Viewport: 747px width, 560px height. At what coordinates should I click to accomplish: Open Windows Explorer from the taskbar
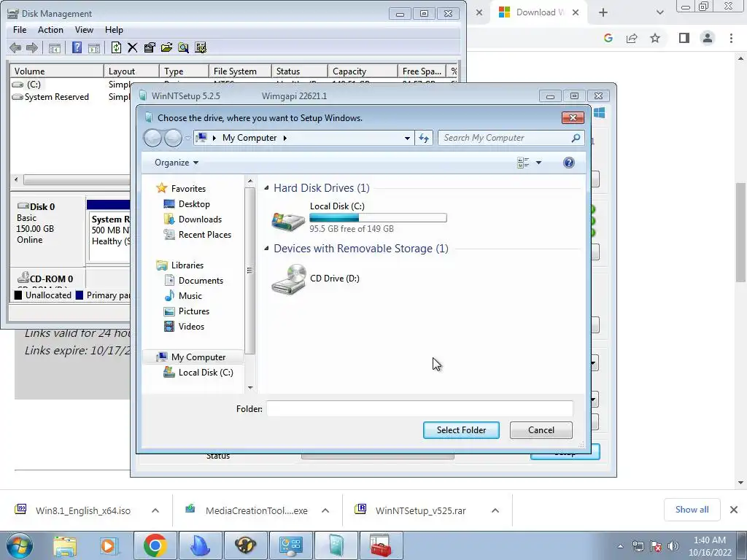[x=65, y=545]
